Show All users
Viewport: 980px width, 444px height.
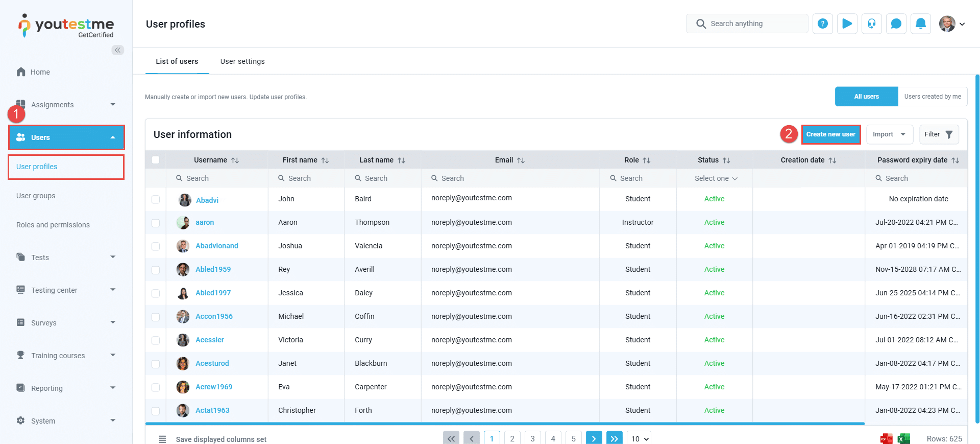(x=867, y=97)
